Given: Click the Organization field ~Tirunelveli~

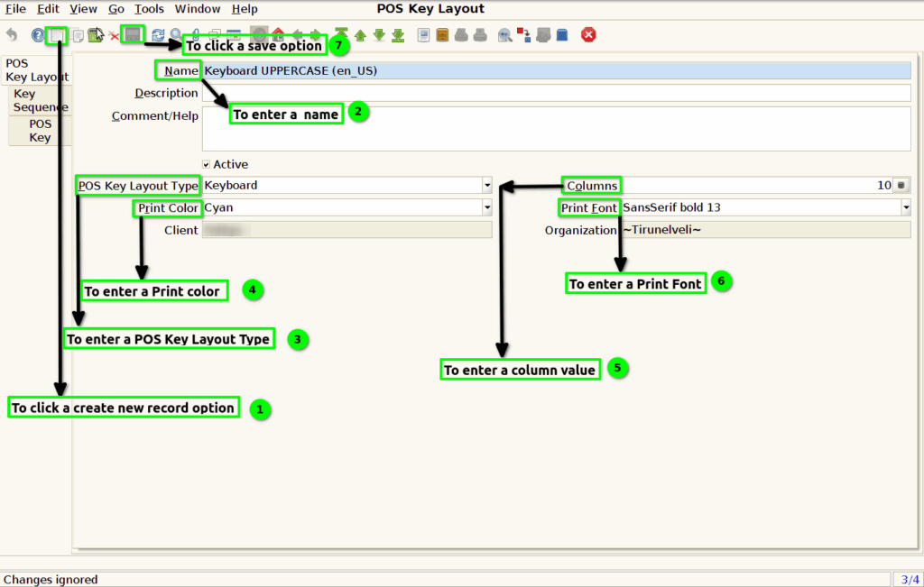Looking at the screenshot, I should click(766, 230).
